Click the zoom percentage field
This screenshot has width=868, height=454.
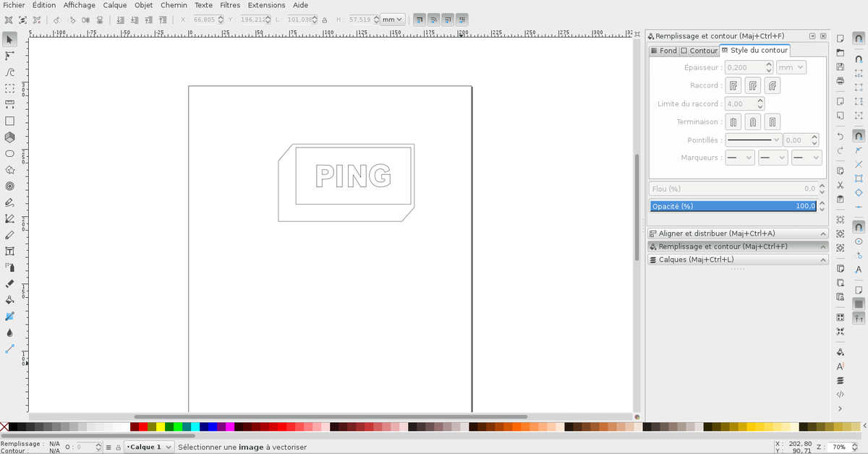pyautogui.click(x=839, y=447)
